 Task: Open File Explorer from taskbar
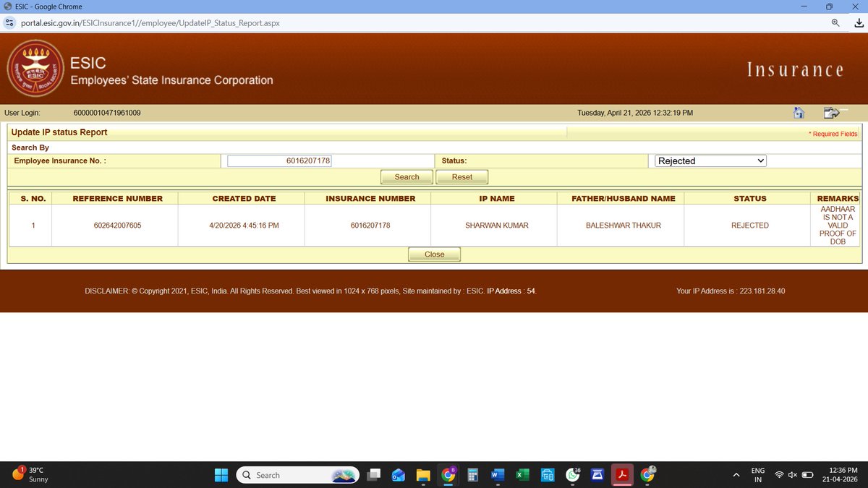point(423,475)
